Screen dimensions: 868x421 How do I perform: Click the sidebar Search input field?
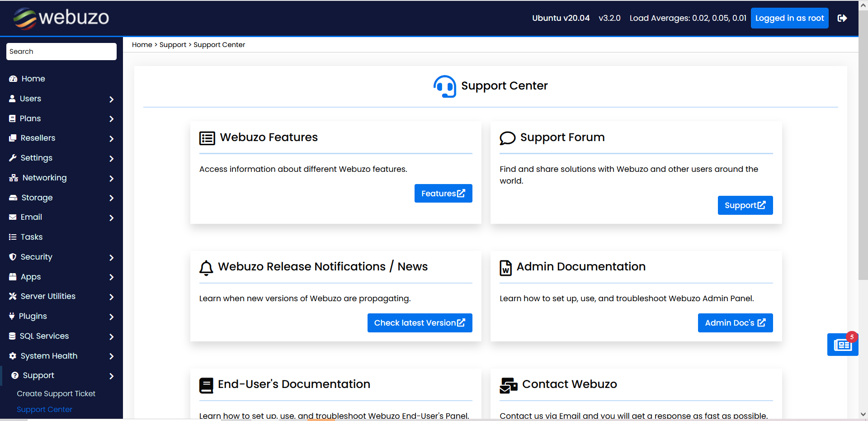(61, 52)
